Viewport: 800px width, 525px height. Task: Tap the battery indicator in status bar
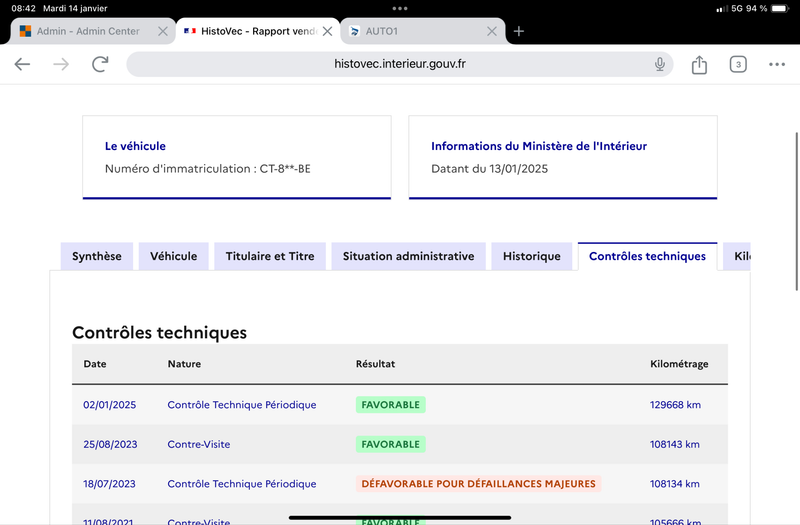click(780, 8)
